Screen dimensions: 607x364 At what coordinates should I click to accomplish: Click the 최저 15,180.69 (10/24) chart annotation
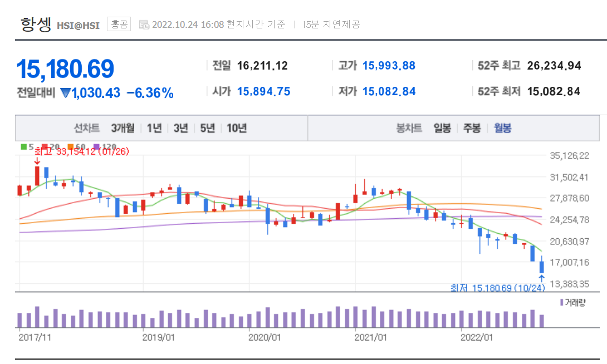(x=497, y=288)
